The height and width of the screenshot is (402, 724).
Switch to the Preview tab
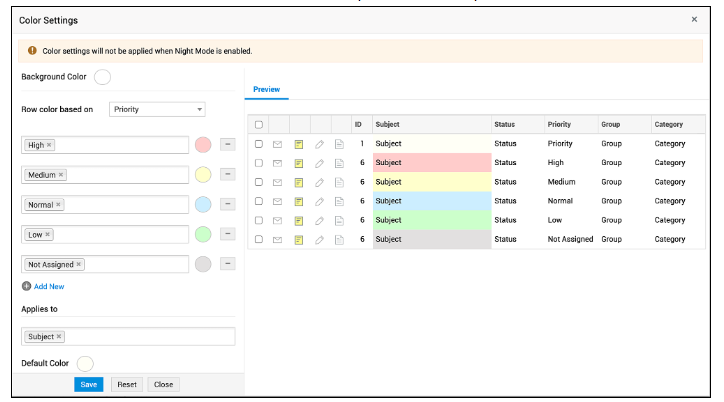pyautogui.click(x=266, y=90)
